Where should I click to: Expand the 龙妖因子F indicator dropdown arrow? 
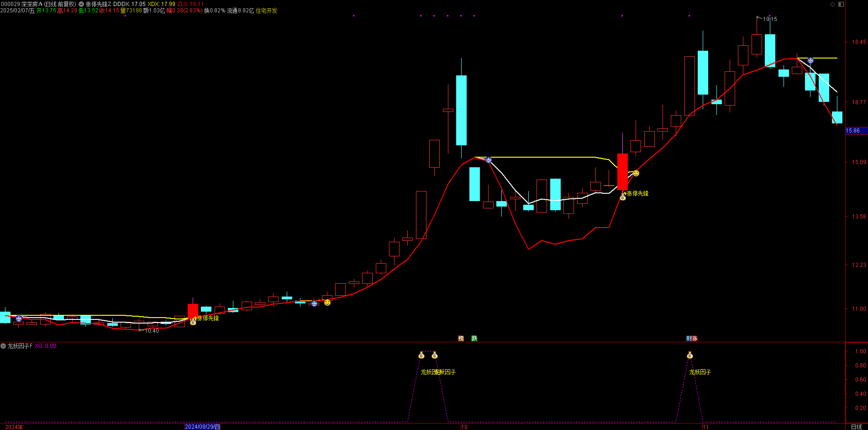click(x=3, y=346)
